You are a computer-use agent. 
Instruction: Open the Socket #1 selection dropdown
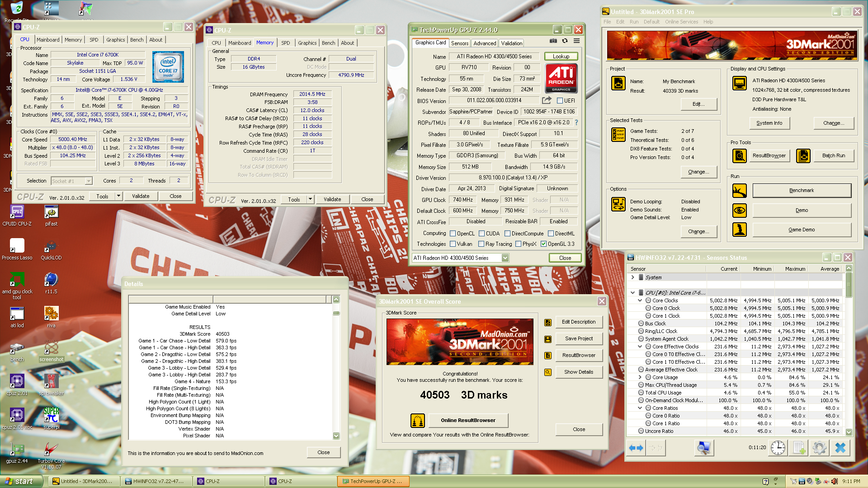pyautogui.click(x=89, y=181)
